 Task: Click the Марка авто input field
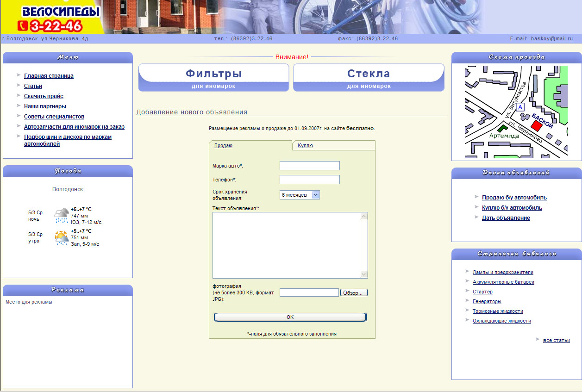point(309,166)
